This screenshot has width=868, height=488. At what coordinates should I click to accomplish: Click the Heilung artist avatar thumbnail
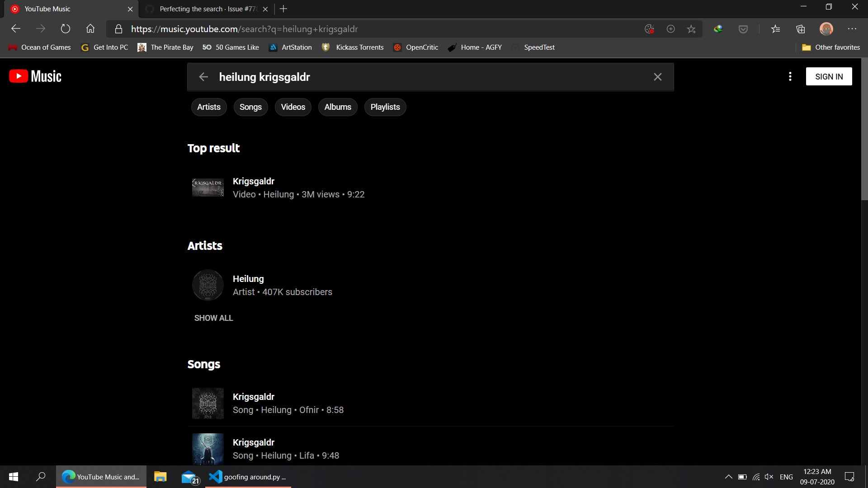208,286
